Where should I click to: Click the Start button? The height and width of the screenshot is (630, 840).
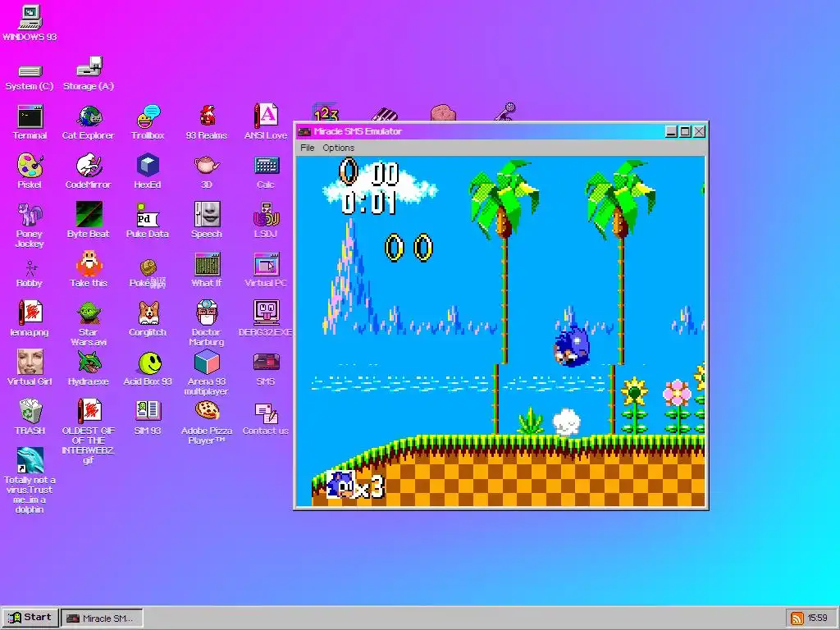coord(30,618)
